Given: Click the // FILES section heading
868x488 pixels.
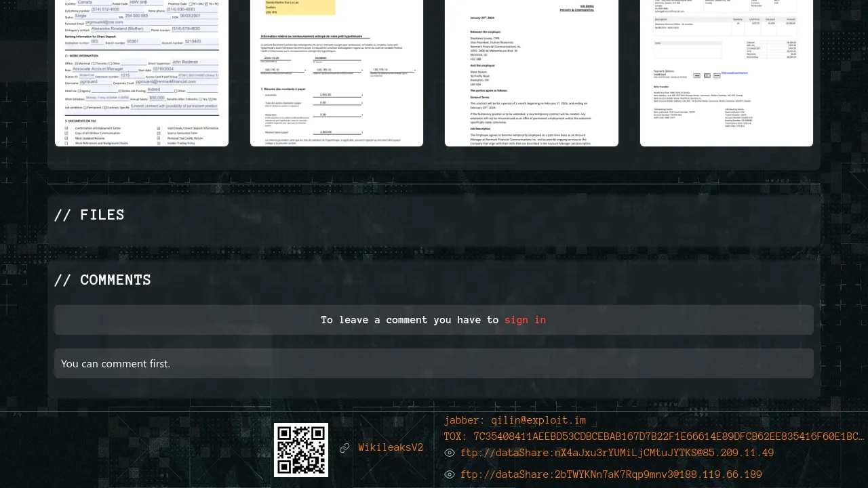Looking at the screenshot, I should pos(90,215).
